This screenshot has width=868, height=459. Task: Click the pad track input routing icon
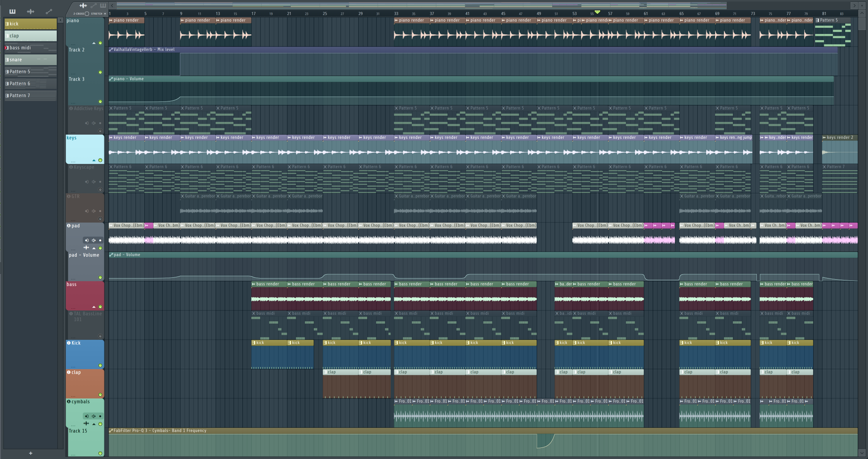point(86,240)
